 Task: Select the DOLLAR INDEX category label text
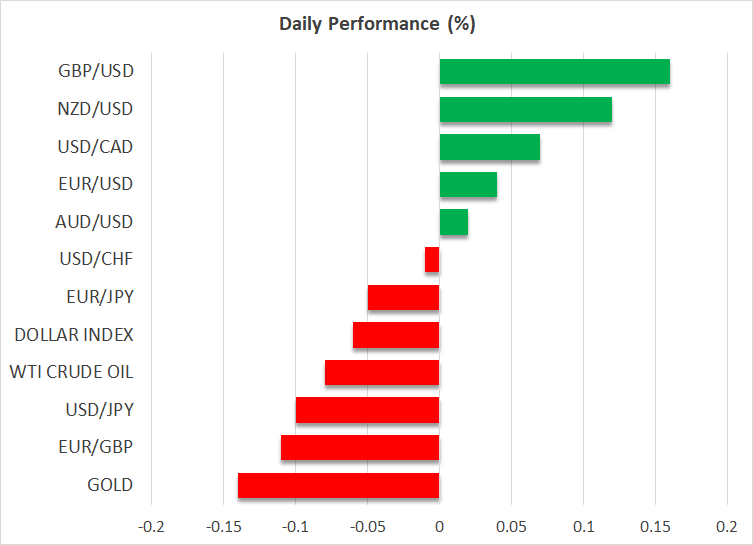click(x=73, y=335)
